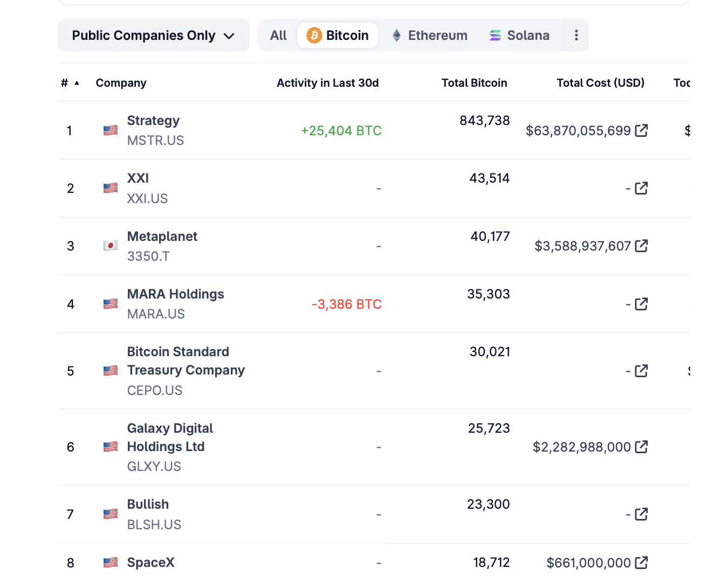Click the XXI.US ticker text

coord(147,199)
